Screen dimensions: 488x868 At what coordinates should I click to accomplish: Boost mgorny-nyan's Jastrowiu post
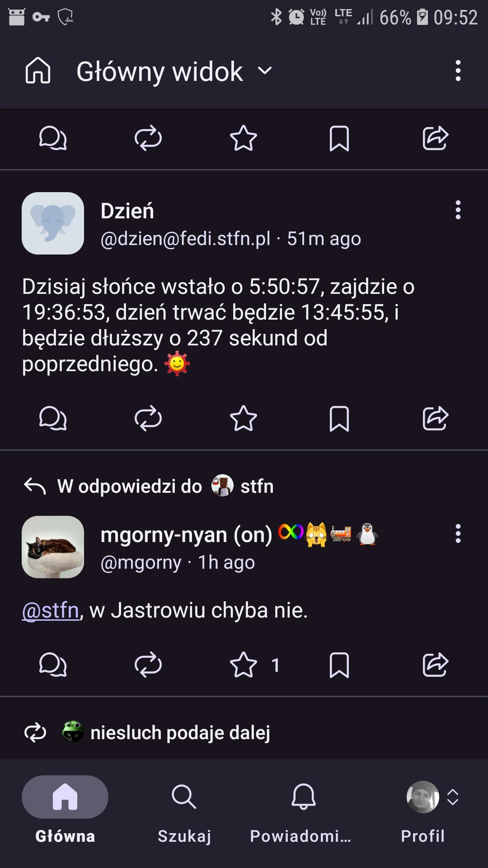[148, 665]
